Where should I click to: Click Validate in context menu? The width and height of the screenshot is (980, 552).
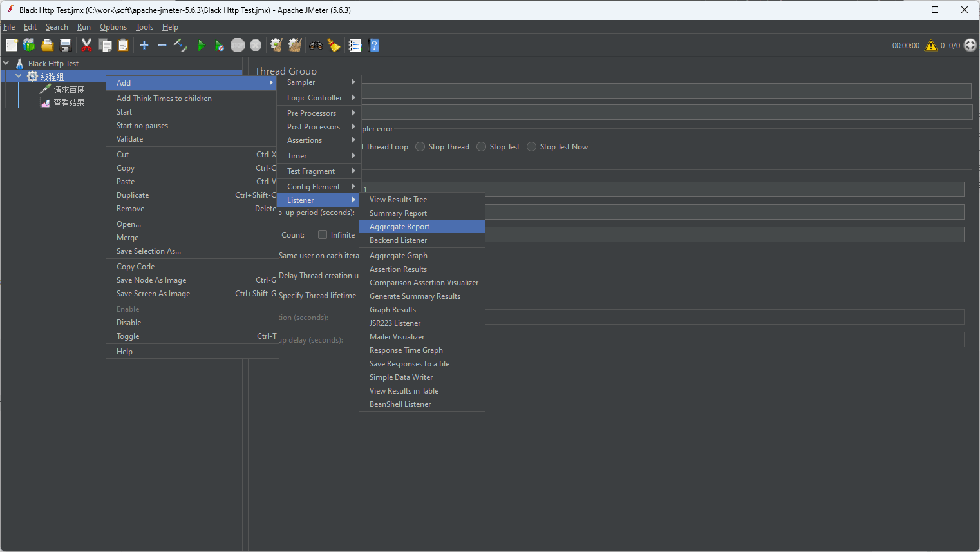(x=192, y=139)
